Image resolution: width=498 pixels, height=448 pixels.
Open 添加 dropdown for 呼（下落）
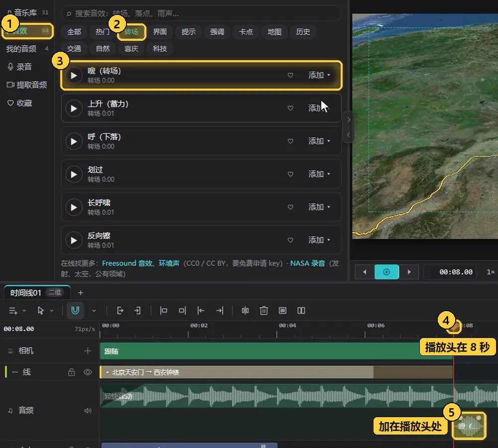[319, 141]
